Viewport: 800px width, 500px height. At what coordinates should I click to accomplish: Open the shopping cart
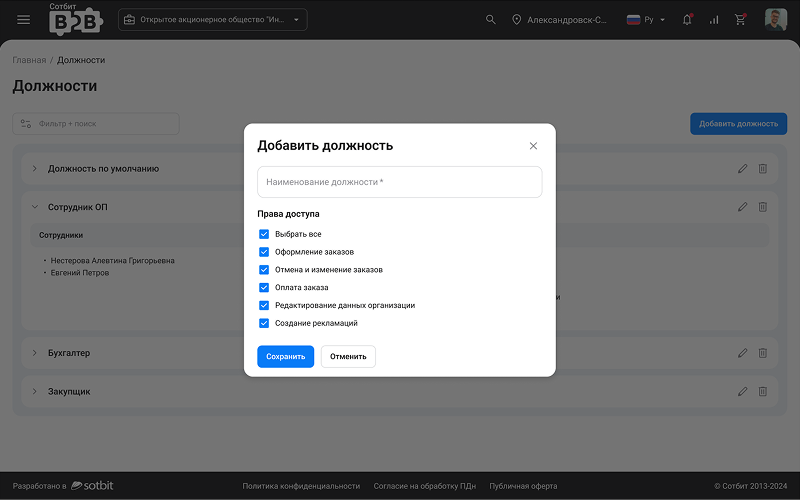tap(740, 20)
